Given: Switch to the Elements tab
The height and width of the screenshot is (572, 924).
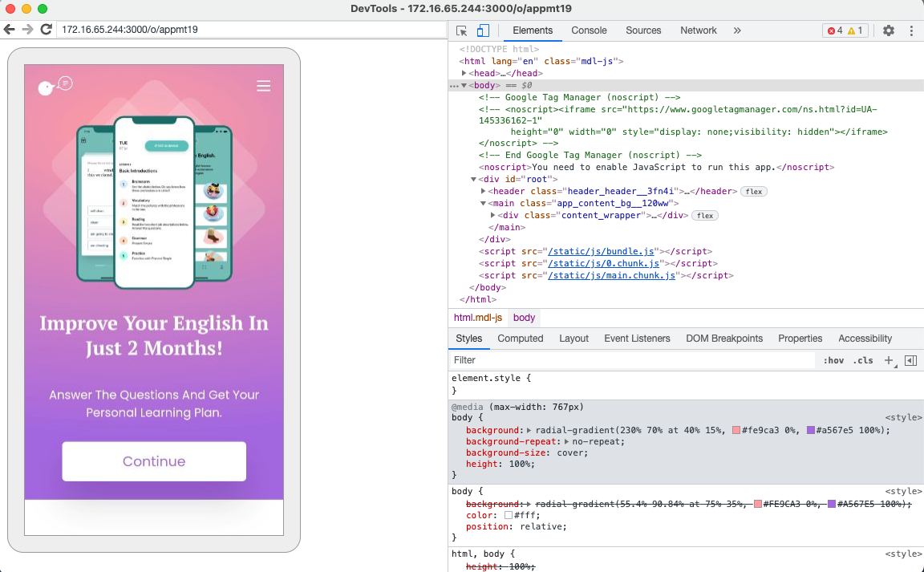Looking at the screenshot, I should pyautogui.click(x=532, y=30).
